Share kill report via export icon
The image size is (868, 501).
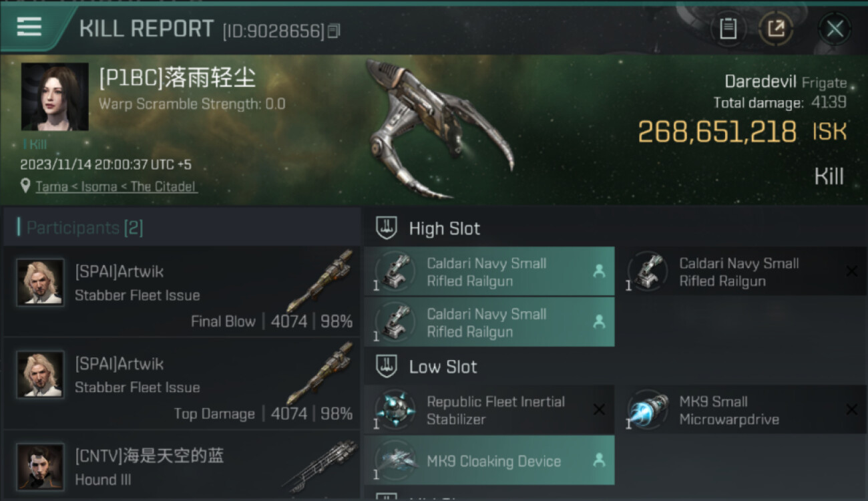pyautogui.click(x=776, y=29)
